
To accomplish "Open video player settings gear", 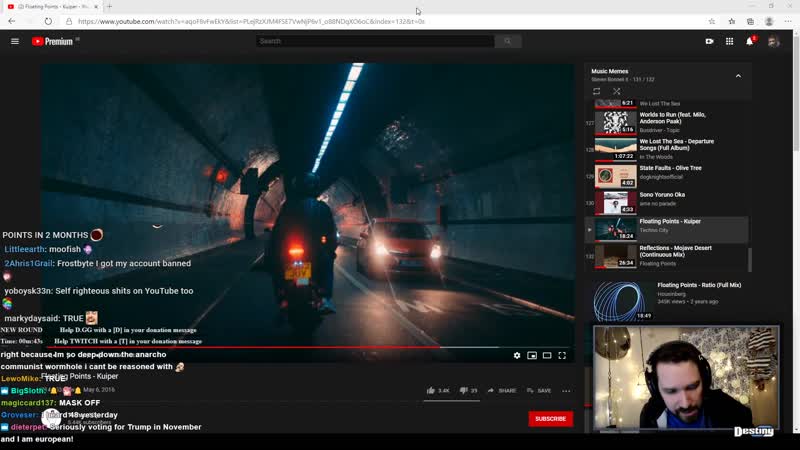I will [x=517, y=355].
